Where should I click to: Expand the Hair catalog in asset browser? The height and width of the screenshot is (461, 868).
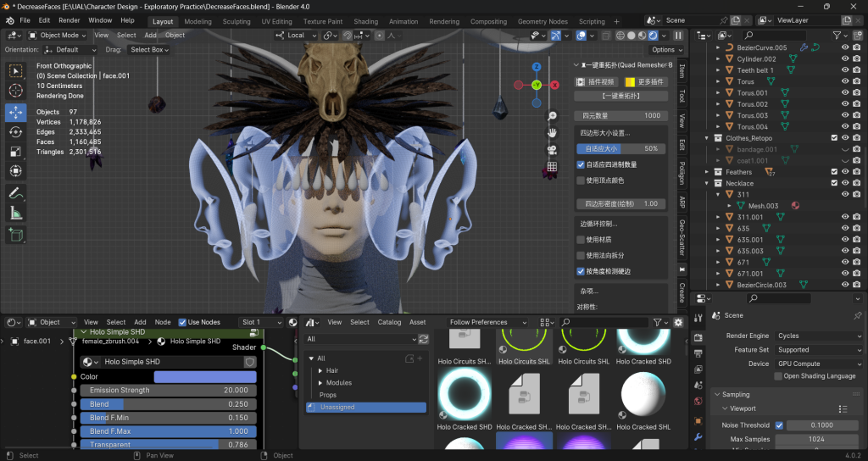point(320,370)
